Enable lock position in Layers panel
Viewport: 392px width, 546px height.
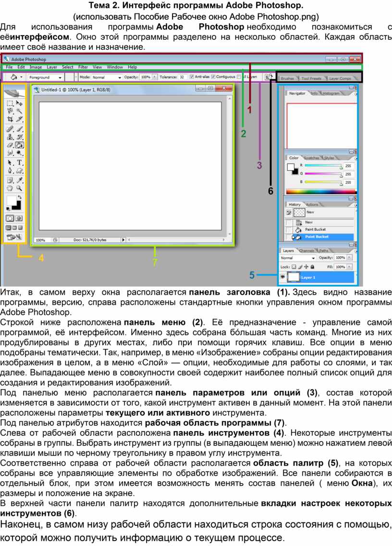tap(306, 267)
